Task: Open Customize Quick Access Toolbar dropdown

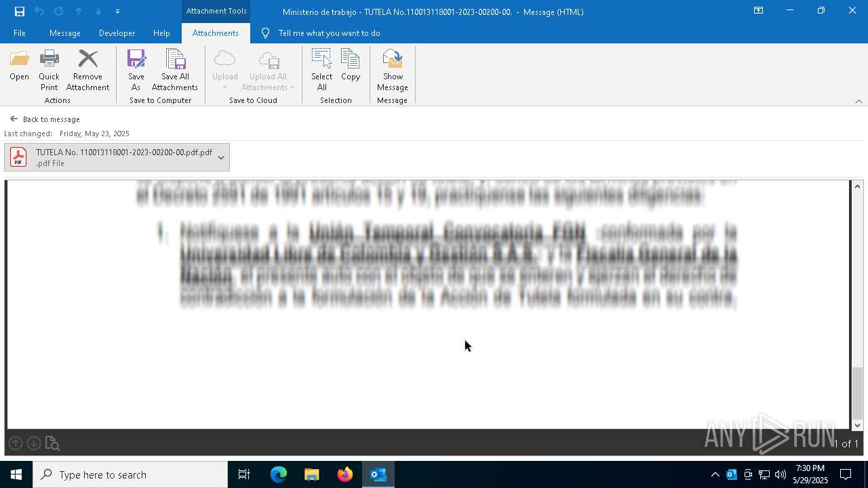Action: 118,12
